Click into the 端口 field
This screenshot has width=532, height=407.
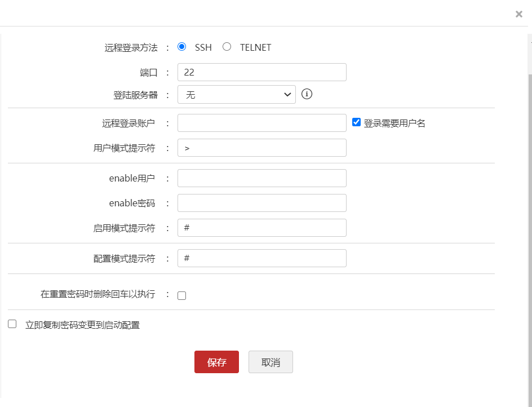click(x=261, y=72)
